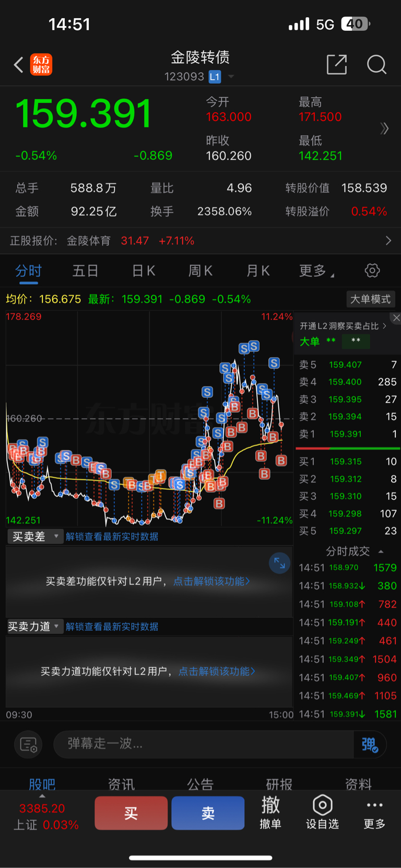Open the 买卖差 indicator dropdown
Viewport: 401px width, 868px height.
pos(35,536)
